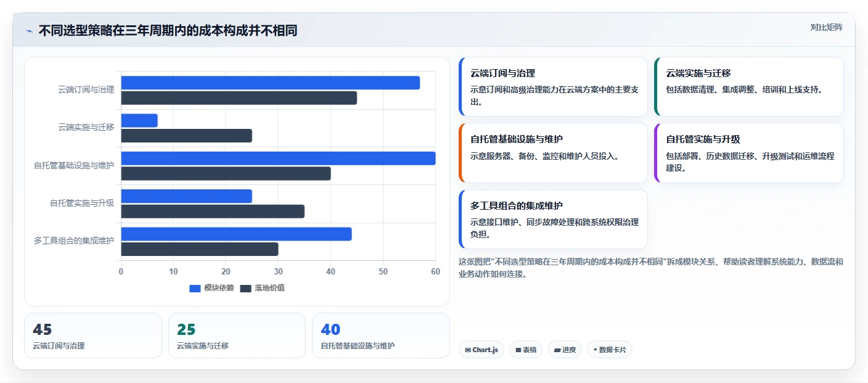Click the blue bar for 自托管实施与升级

(x=186, y=196)
